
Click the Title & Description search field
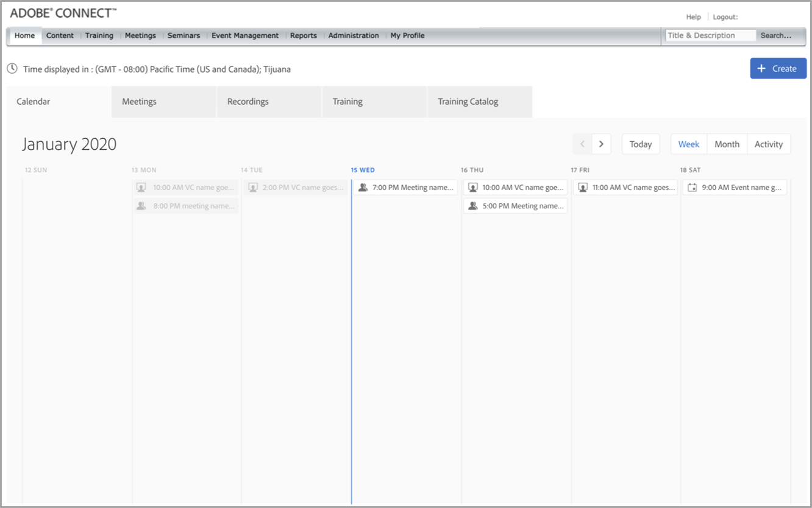point(710,35)
